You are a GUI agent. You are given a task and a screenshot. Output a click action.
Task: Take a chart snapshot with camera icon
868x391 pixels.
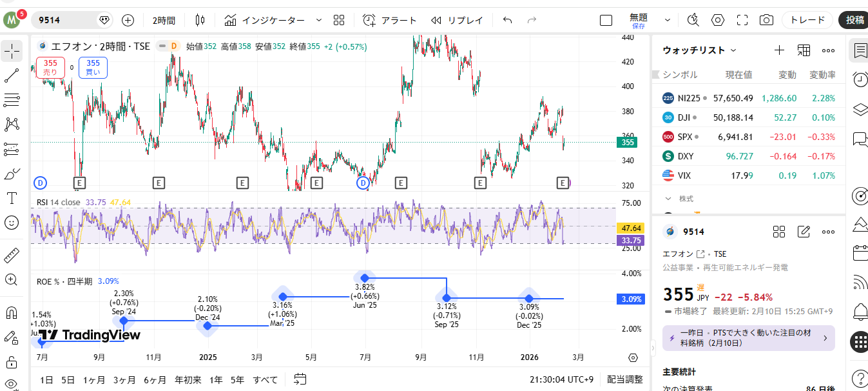766,20
